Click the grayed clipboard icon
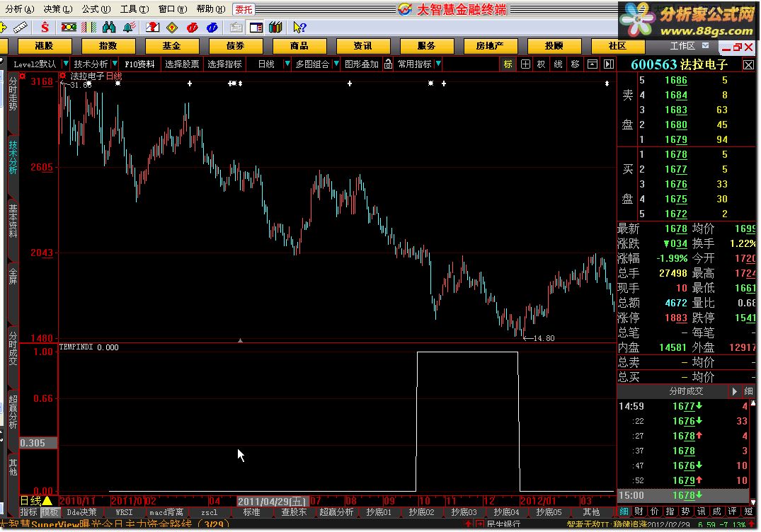Viewport: 761px width, 532px height. coord(236,28)
